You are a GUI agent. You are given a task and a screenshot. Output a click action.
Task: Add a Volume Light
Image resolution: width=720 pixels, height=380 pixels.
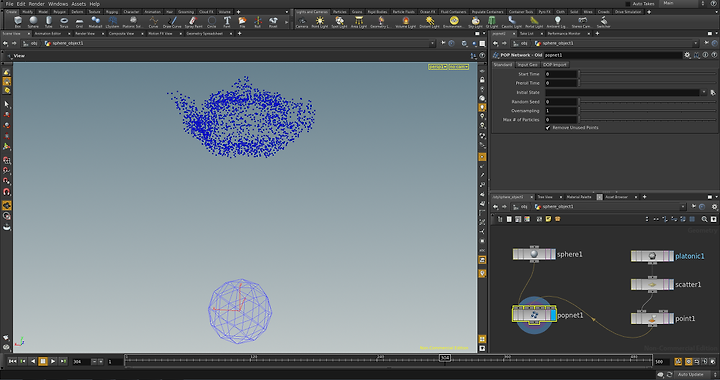405,22
